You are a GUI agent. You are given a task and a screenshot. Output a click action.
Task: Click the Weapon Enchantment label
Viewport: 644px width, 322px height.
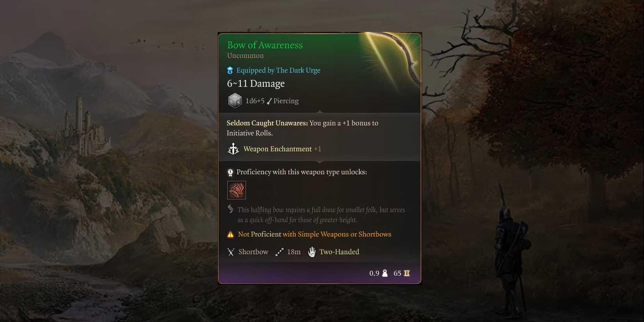click(278, 149)
